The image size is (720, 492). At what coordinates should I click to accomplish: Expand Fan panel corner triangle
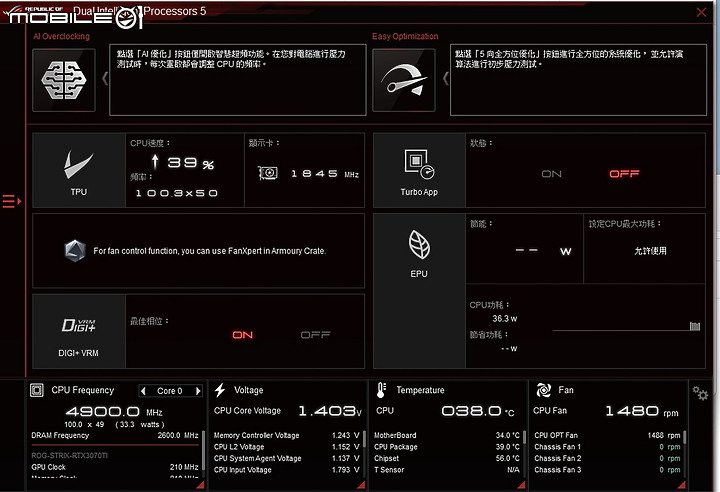tap(681, 484)
